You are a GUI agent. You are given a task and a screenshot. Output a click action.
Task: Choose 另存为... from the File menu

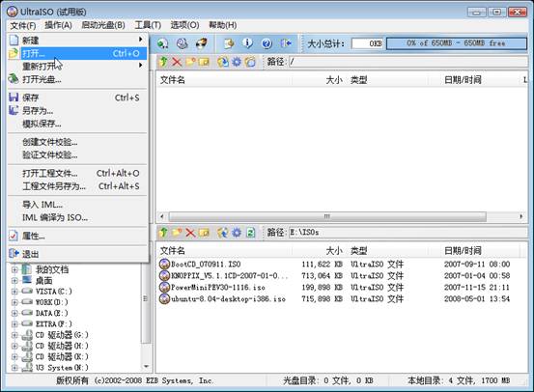point(38,111)
